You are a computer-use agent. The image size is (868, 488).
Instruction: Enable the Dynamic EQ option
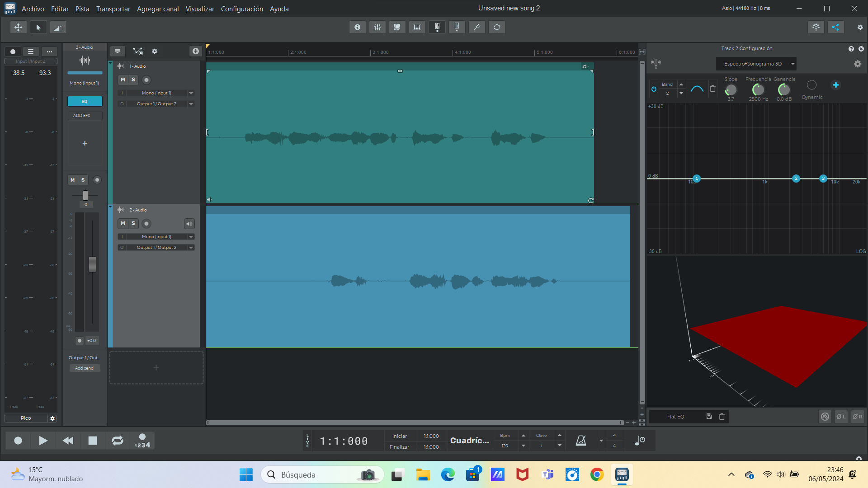(812, 85)
